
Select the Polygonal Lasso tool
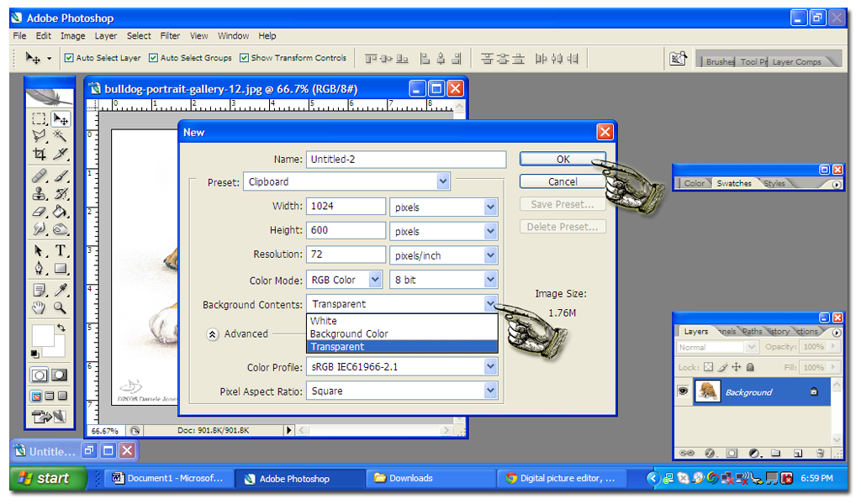tap(39, 136)
